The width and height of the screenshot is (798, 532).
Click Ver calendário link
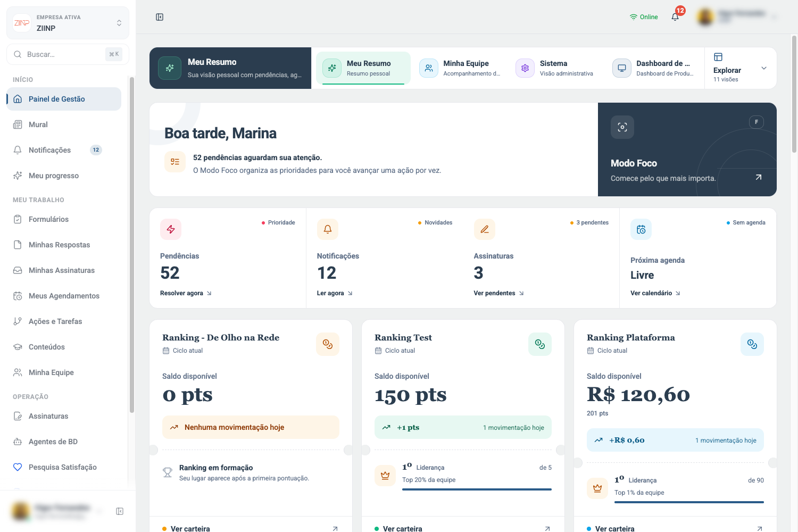655,293
